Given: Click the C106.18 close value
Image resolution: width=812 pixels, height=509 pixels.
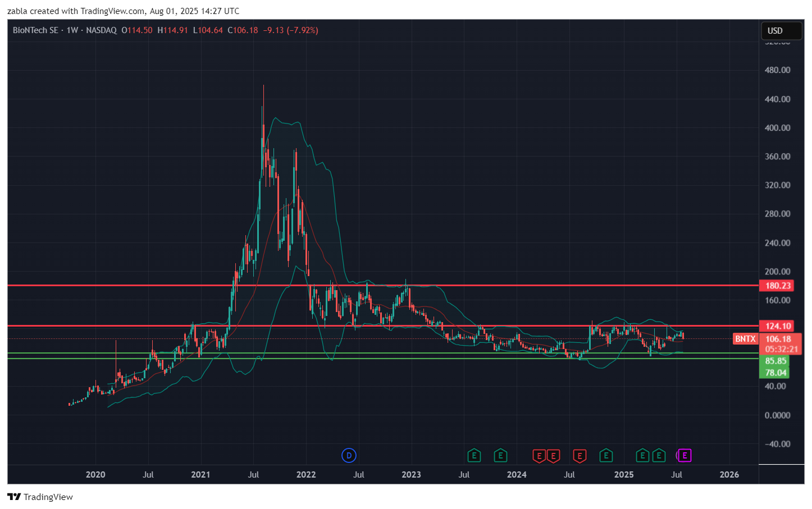Looking at the screenshot, I should click(x=243, y=30).
